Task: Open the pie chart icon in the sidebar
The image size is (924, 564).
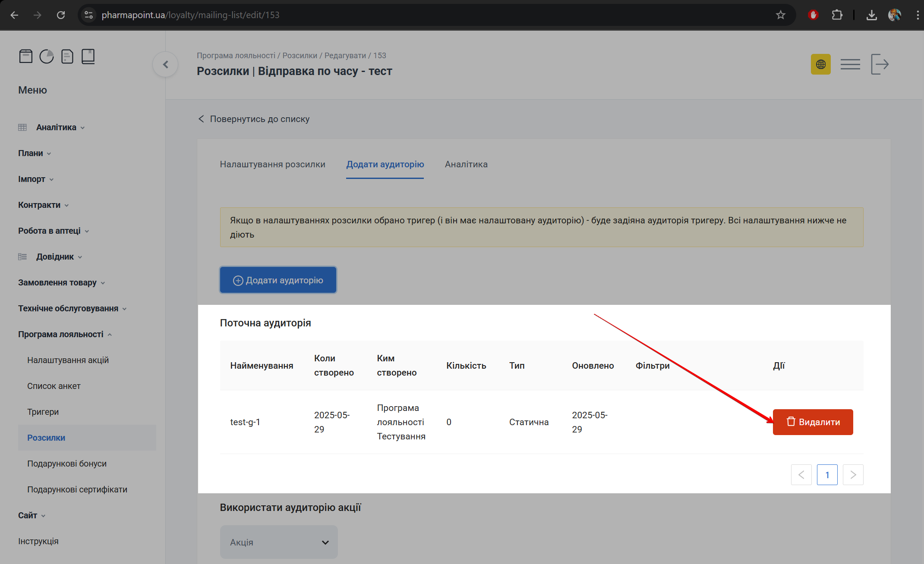Action: coord(47,56)
